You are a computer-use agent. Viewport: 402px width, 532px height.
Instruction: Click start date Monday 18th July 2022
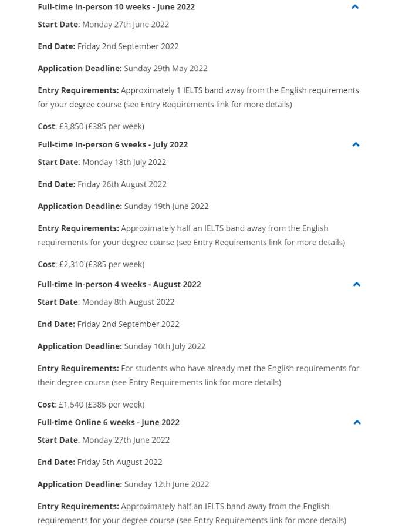(124, 162)
